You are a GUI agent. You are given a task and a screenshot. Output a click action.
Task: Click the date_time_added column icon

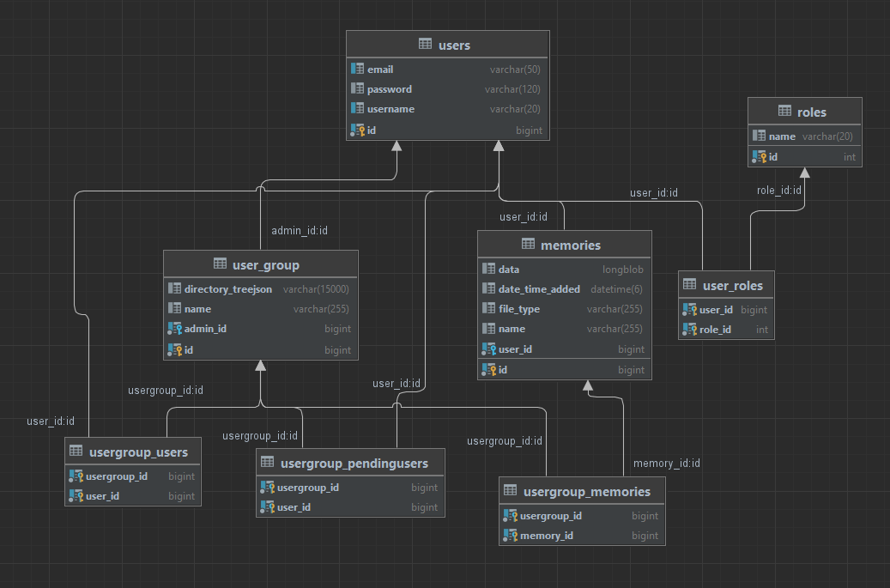coord(488,288)
